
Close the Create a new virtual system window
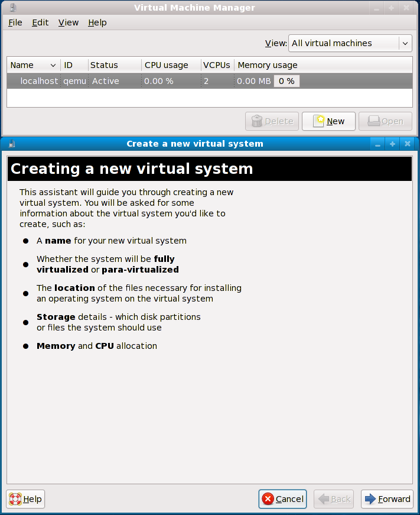(x=408, y=144)
